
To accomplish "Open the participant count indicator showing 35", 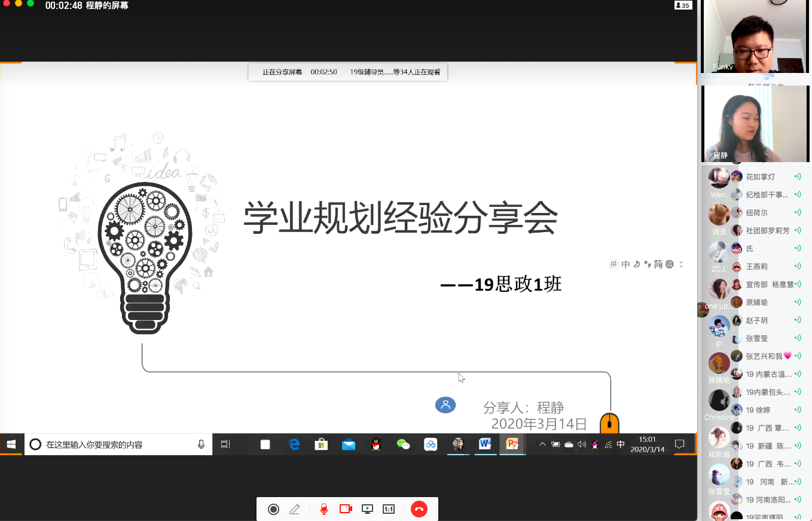I will 682,5.
